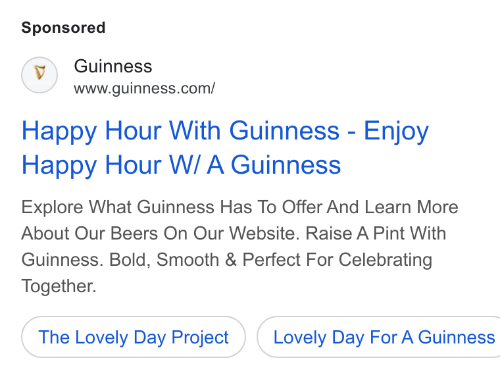Image resolution: width=500 pixels, height=379 pixels.
Task: Click the W/ abbreviation in the headline
Action: pyautogui.click(x=185, y=165)
